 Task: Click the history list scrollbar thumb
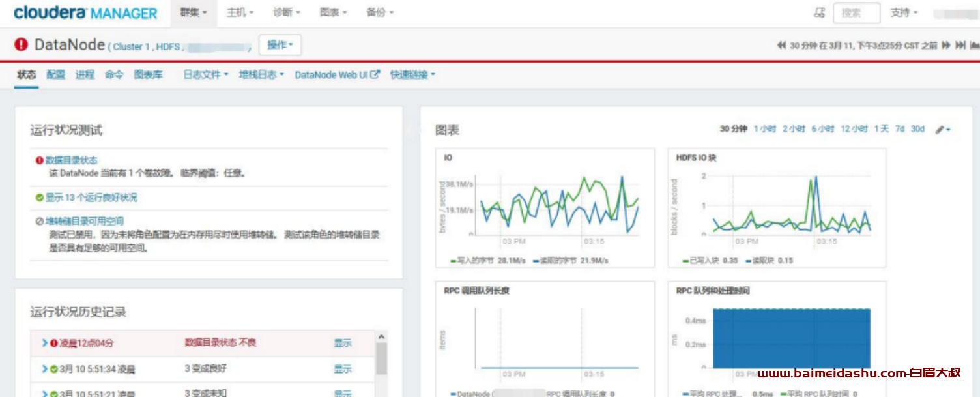coord(382,359)
